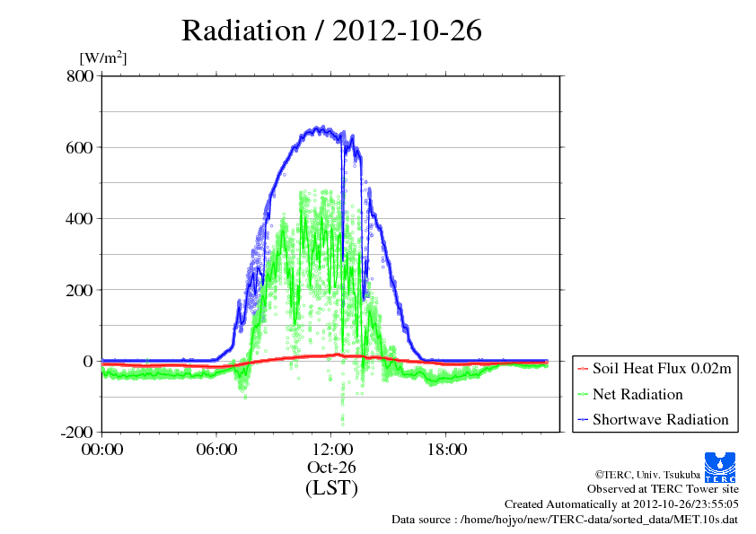The image size is (756, 534).
Task: Click the "Data source" file path line
Action: click(565, 520)
